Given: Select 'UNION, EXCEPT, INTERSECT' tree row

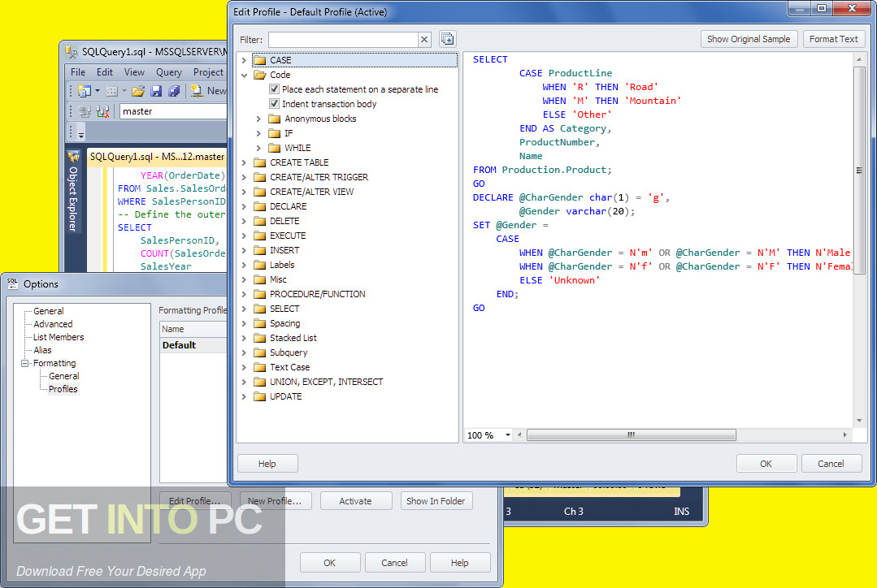Looking at the screenshot, I should coord(326,382).
